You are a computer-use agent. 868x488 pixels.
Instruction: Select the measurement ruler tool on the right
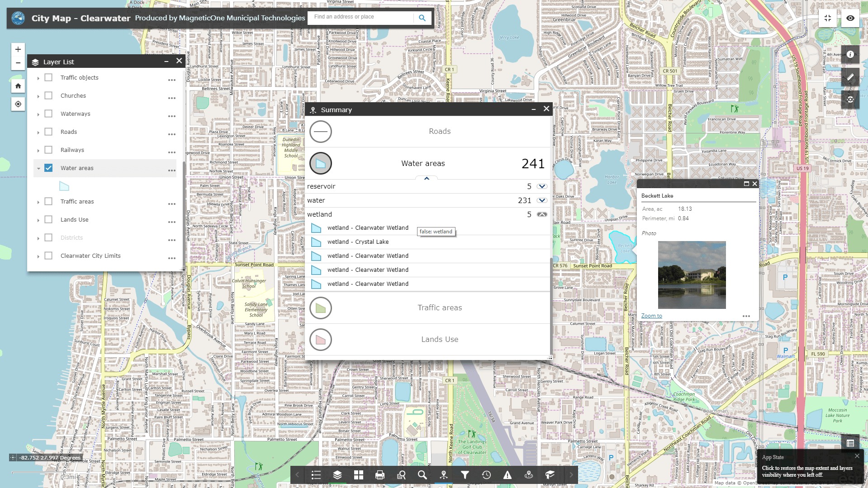(850, 77)
